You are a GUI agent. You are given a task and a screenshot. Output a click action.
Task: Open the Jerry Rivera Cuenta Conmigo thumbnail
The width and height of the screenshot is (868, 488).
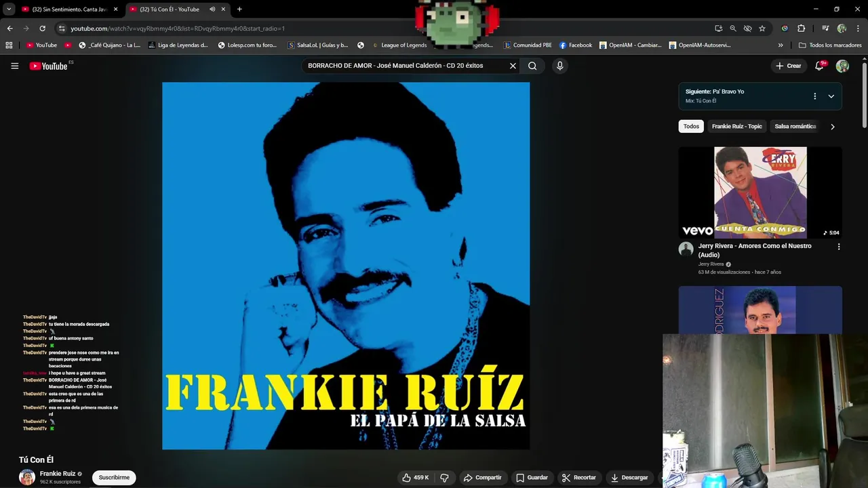click(x=760, y=192)
